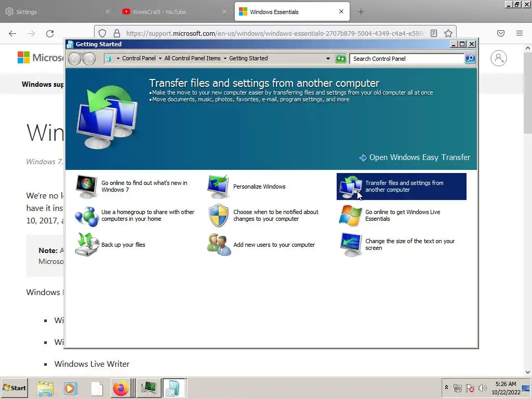Image resolution: width=532 pixels, height=399 pixels.
Task: Click the volume speaker tray icon
Action: [x=482, y=388]
